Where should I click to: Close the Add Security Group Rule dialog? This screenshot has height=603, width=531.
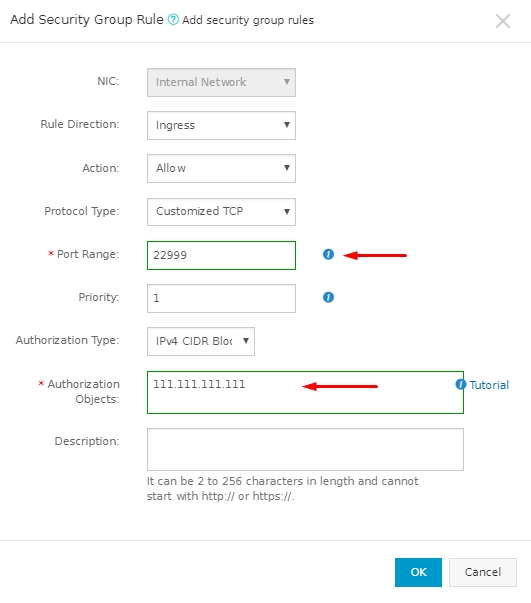[503, 21]
